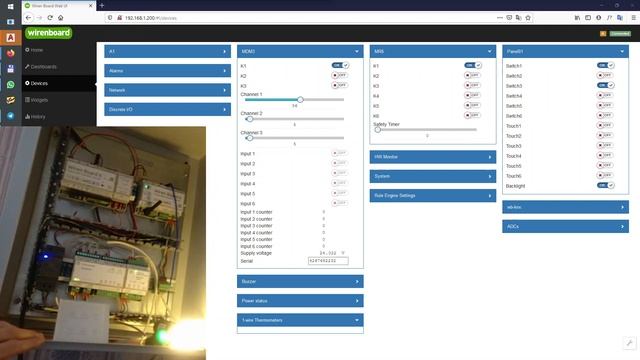This screenshot has width=640, height=360.
Task: Collapse the Panel01 device panel
Action: point(565,51)
